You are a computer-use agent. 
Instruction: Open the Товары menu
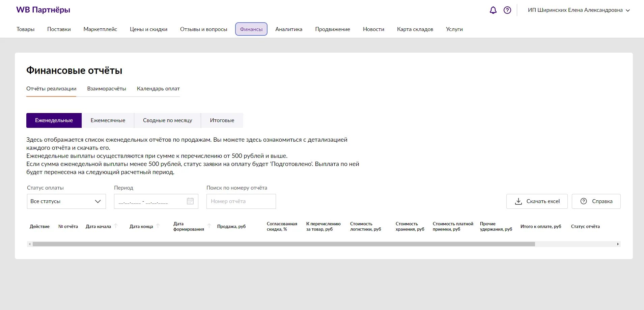[26, 29]
